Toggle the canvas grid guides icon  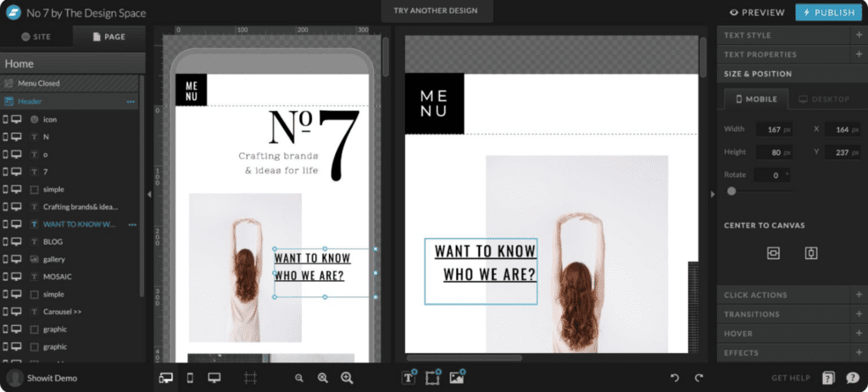(x=250, y=378)
